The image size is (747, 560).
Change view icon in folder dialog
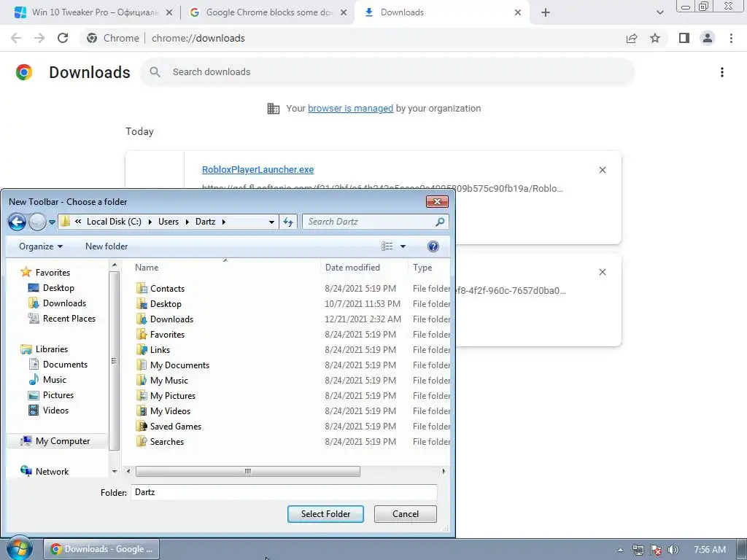click(x=387, y=246)
